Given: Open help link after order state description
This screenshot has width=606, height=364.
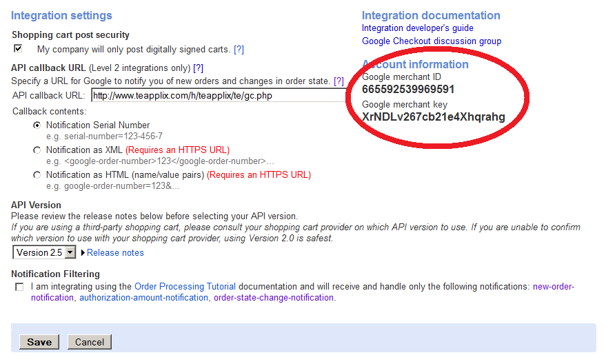Looking at the screenshot, I should point(339,81).
